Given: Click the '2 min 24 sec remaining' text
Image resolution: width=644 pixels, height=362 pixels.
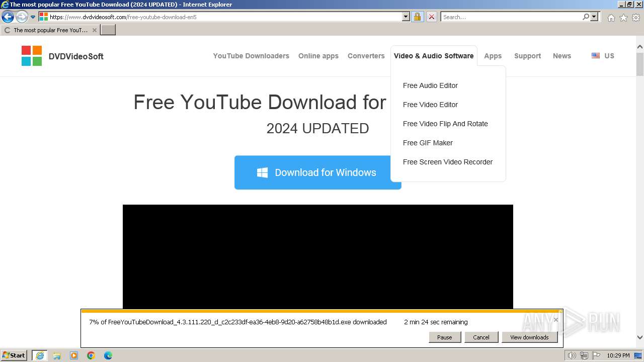Looking at the screenshot, I should [436, 322].
